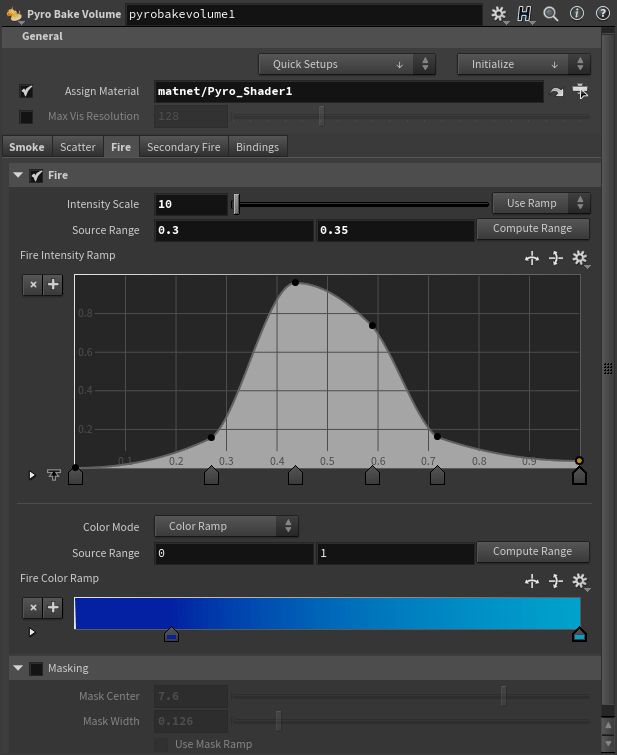Click Compute Range for intensity source

pyautogui.click(x=533, y=229)
